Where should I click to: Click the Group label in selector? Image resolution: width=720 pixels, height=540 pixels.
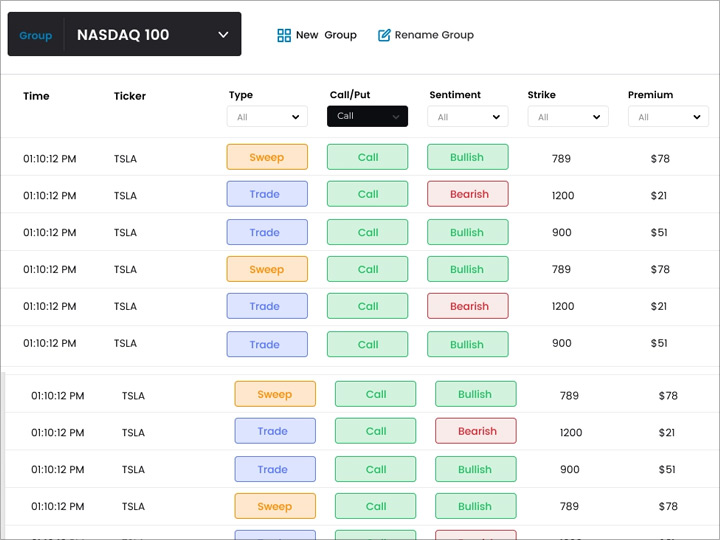[36, 35]
